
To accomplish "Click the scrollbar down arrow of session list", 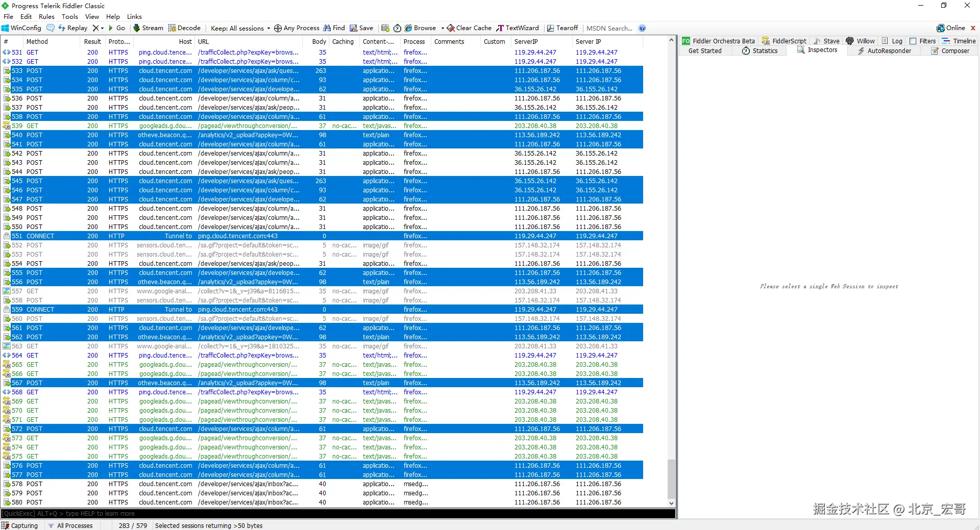I will (671, 503).
